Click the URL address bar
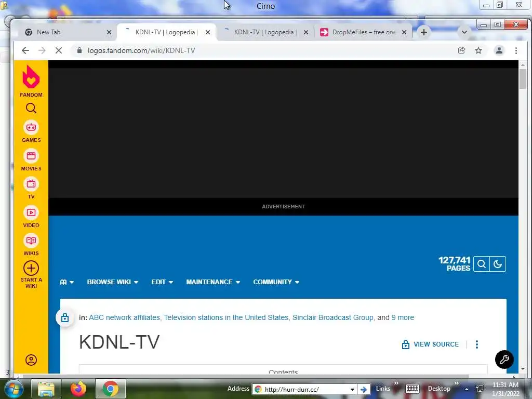Viewport: 532px width, 399px height. [264, 50]
